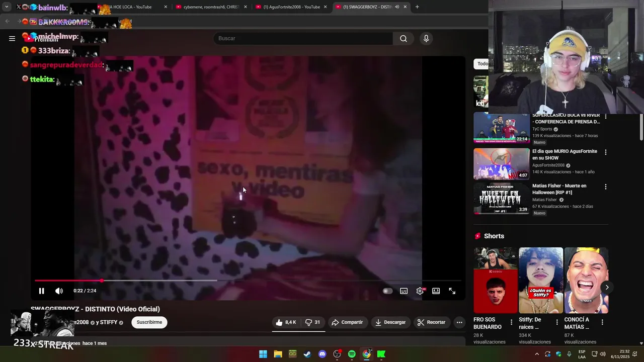The image size is (644, 362).
Task: Open Matias Fisher - Muerte en Halloween title
Action: tap(559, 189)
